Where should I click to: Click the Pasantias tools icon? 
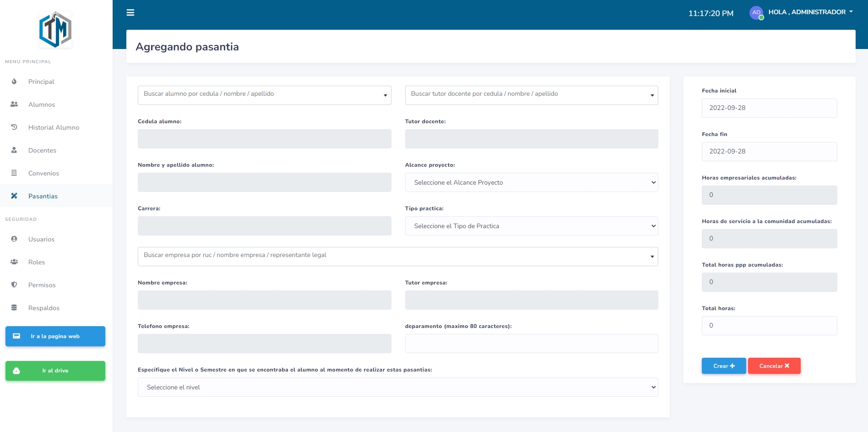point(14,196)
